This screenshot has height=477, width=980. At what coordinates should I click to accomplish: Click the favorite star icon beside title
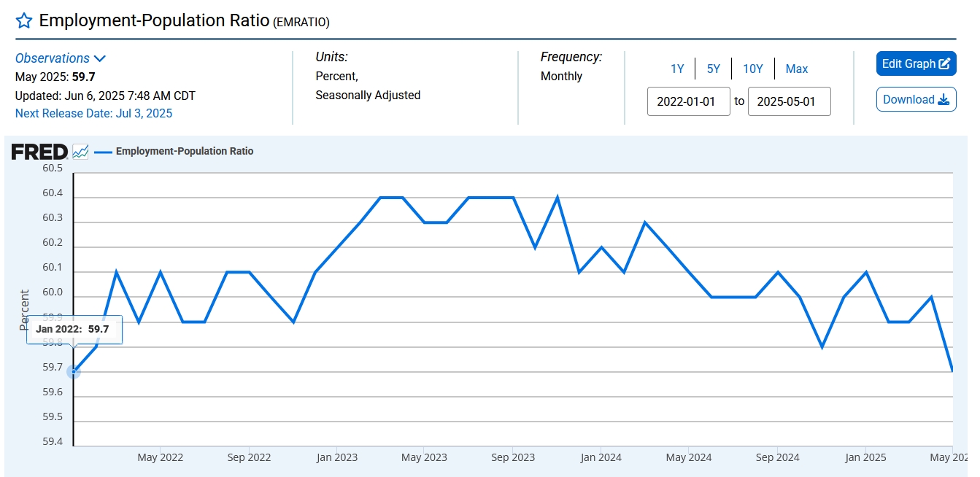click(x=24, y=20)
